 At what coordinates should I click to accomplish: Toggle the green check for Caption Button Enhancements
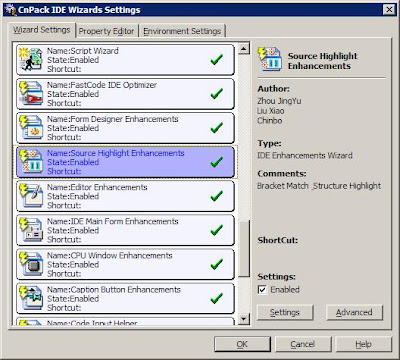(217, 298)
